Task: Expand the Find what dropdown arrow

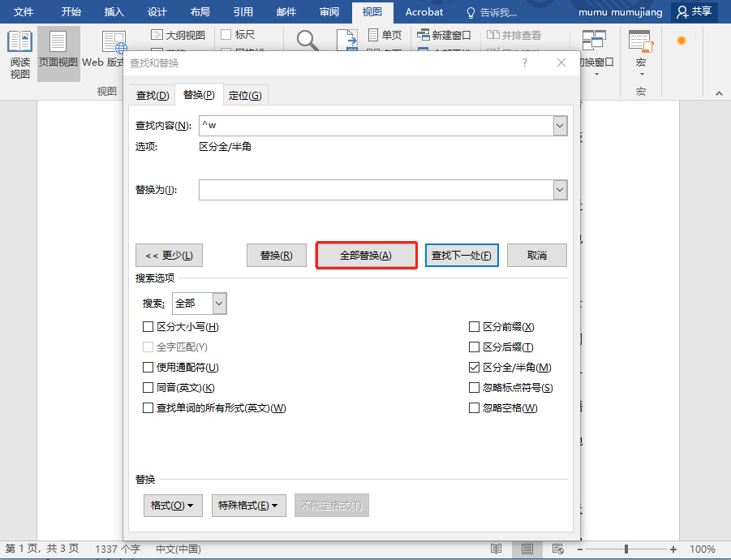Action: [560, 126]
